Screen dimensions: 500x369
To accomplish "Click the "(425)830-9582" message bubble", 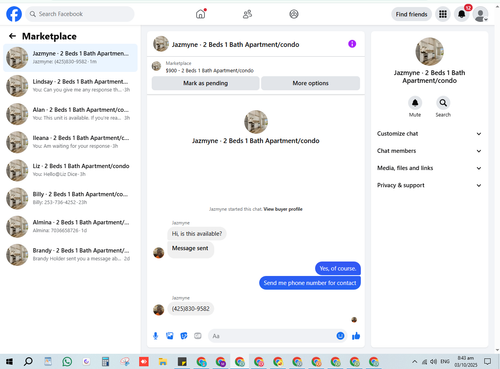I will (x=190, y=309).
